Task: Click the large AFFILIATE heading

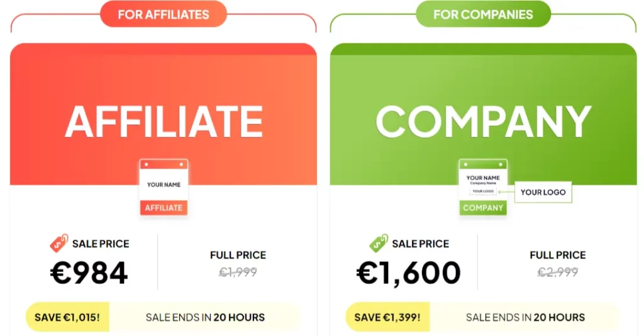Action: coord(164,121)
